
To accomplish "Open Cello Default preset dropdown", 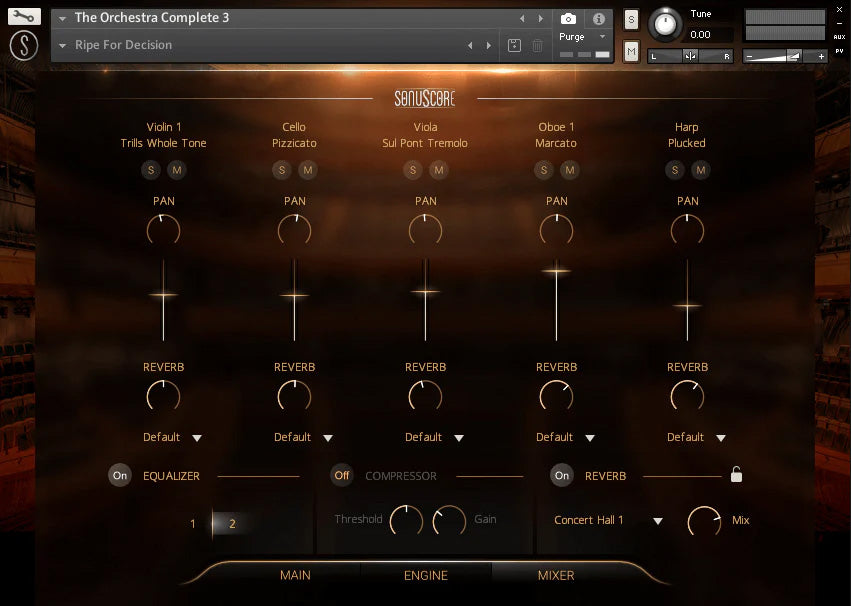I will [303, 437].
